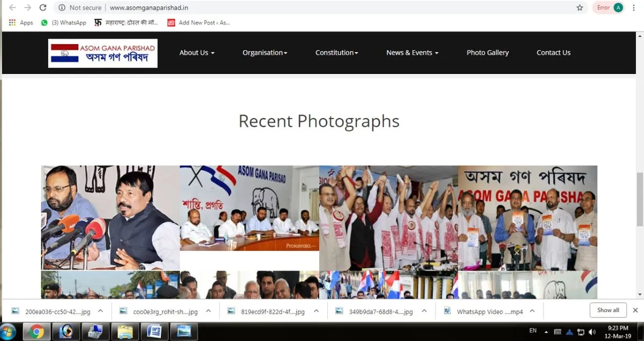644x341 pixels.
Task: Click the Asom Gana Parishad logo
Action: [103, 53]
